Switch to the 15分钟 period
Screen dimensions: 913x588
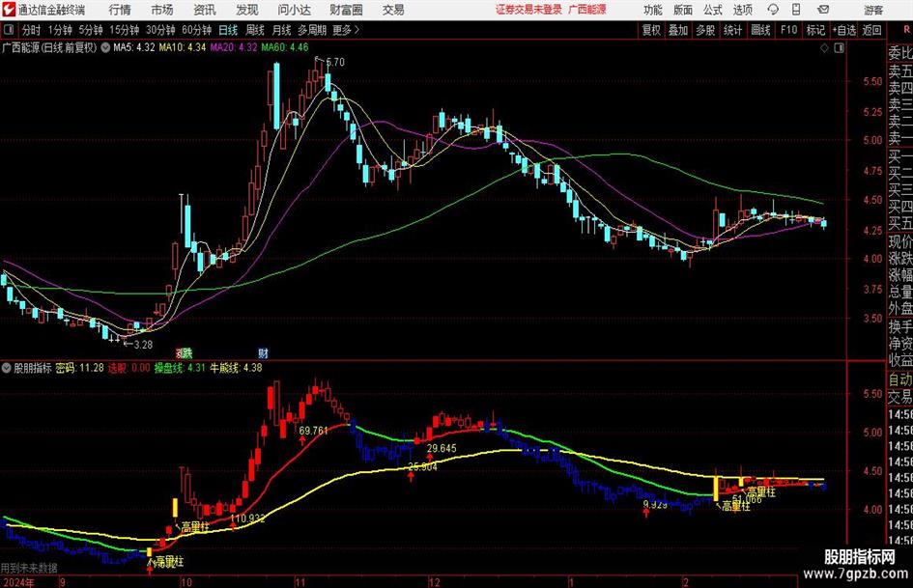124,30
